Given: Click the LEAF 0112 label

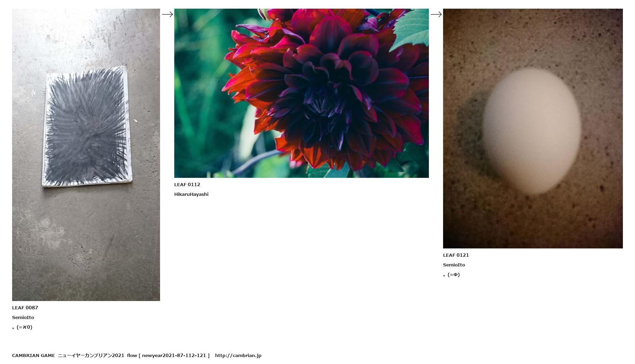Looking at the screenshot, I should point(187,184).
